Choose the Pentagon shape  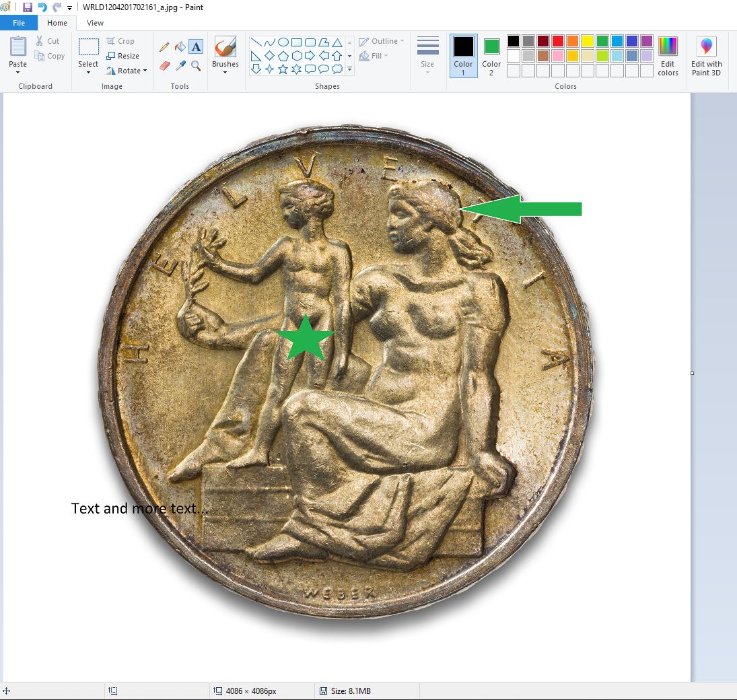[283, 56]
